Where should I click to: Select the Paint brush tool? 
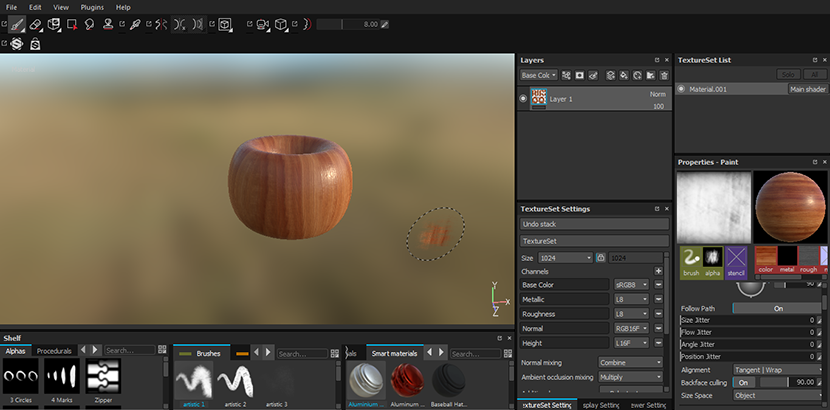point(17,24)
